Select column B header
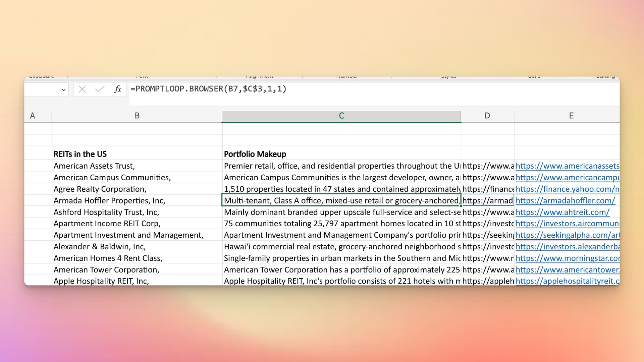The image size is (644, 362). (x=137, y=116)
